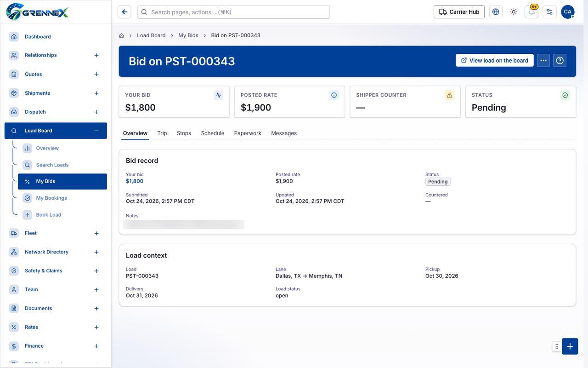Switch to the Schedule tab
This screenshot has height=368, width=588.
[213, 133]
